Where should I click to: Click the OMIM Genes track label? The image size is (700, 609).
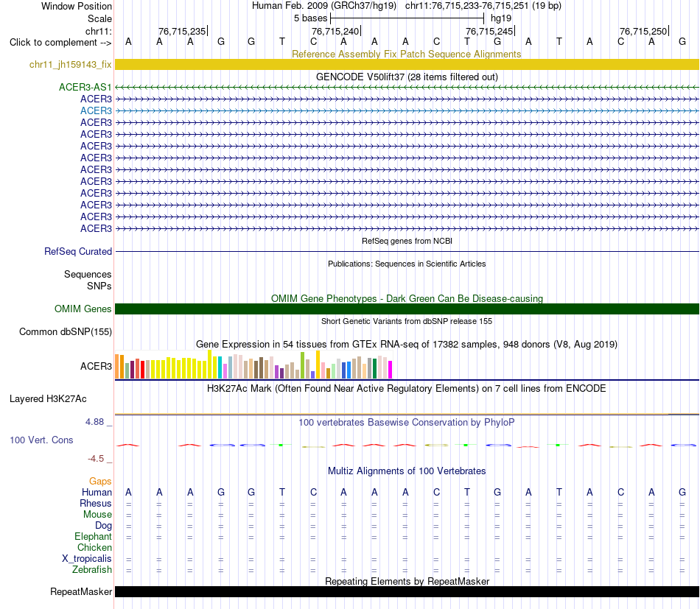pos(83,309)
